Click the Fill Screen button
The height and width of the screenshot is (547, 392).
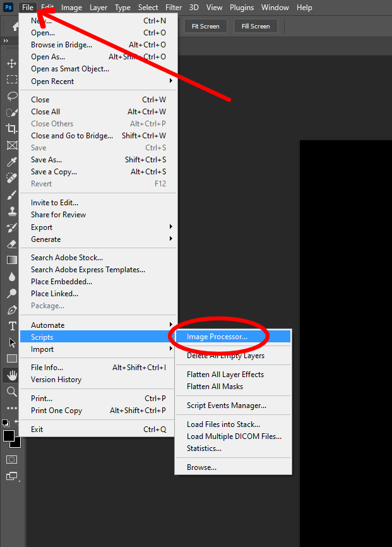pyautogui.click(x=256, y=26)
